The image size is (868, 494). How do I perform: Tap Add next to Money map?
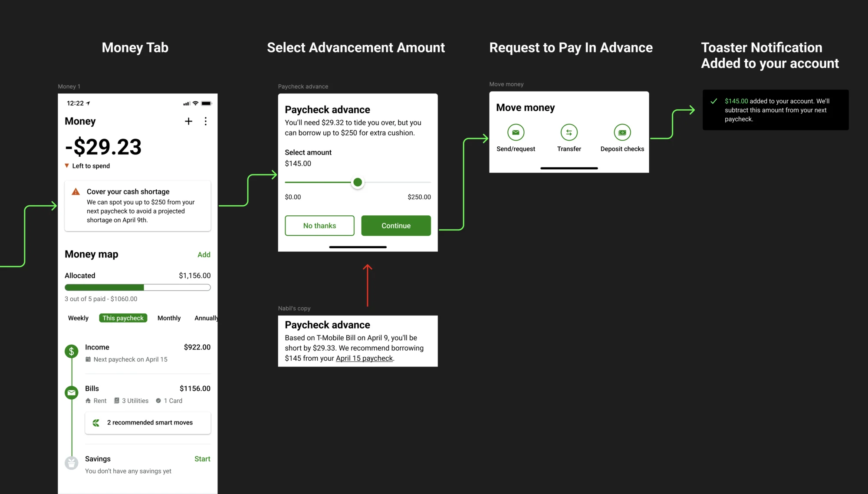click(204, 255)
